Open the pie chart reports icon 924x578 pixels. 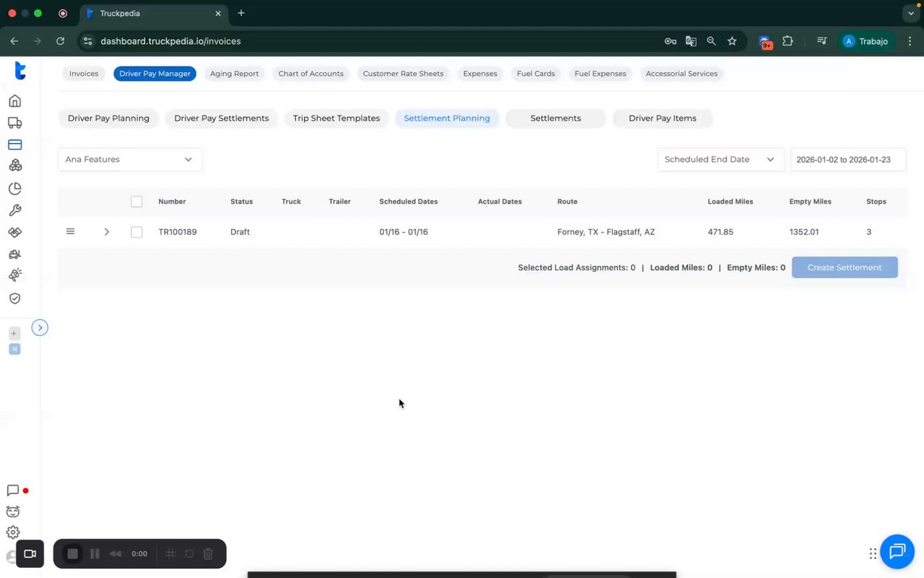14,189
